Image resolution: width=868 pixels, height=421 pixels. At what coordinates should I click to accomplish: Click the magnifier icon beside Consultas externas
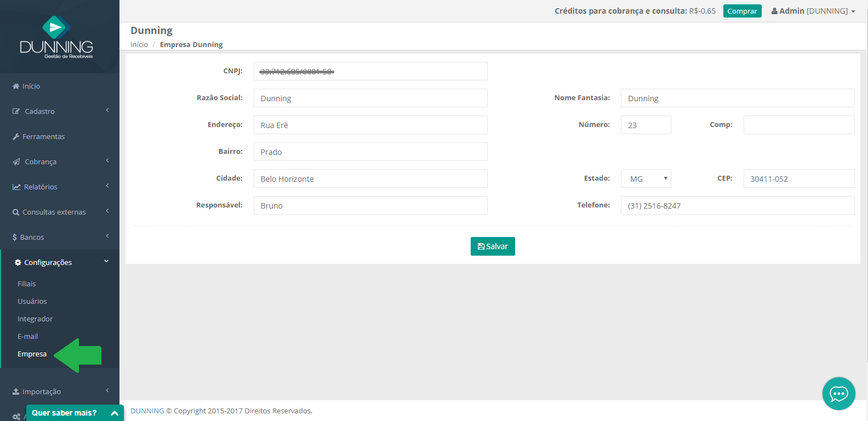16,212
